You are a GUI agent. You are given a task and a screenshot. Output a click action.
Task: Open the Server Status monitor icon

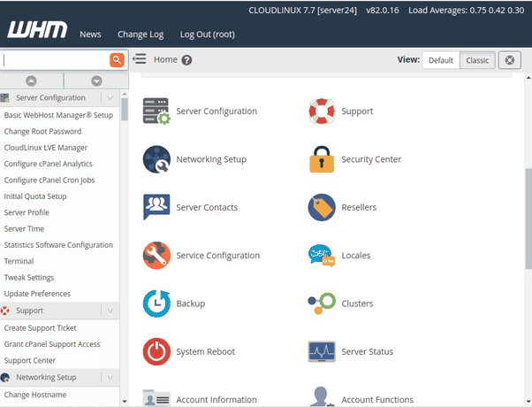322,351
